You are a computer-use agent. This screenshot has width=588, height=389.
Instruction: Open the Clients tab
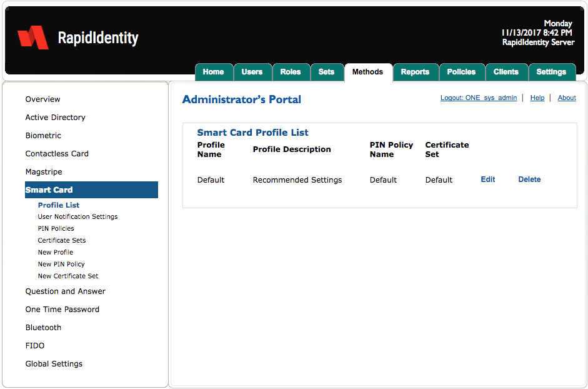point(507,72)
